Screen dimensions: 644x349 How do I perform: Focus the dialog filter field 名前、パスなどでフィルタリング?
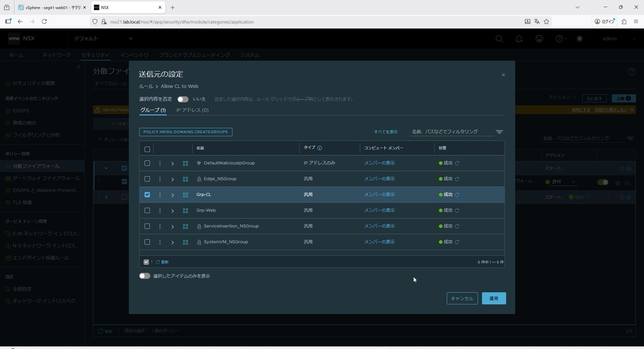451,132
